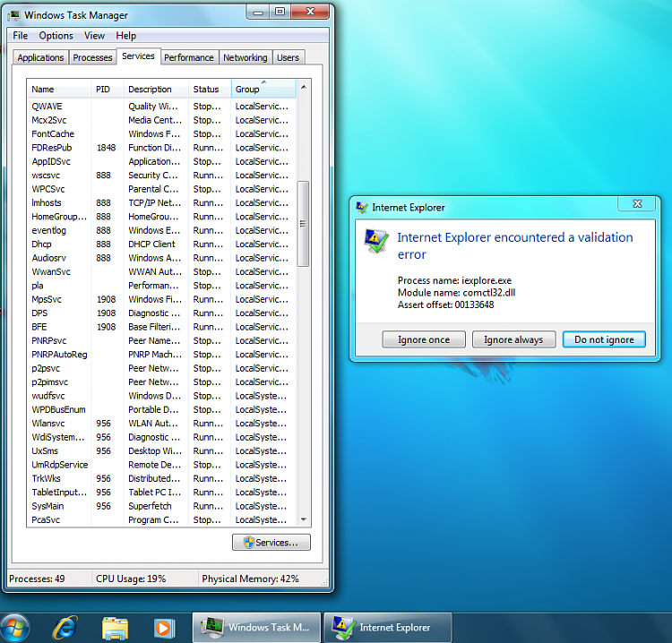Viewport: 672px width, 643px height.
Task: Launch Windows Media Player from taskbar
Action: (165, 629)
